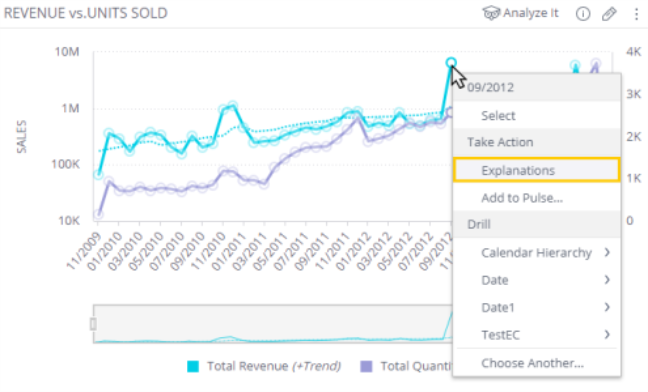The image size is (648, 392).
Task: Toggle Total Quantity legend swatch
Action: click(x=366, y=366)
